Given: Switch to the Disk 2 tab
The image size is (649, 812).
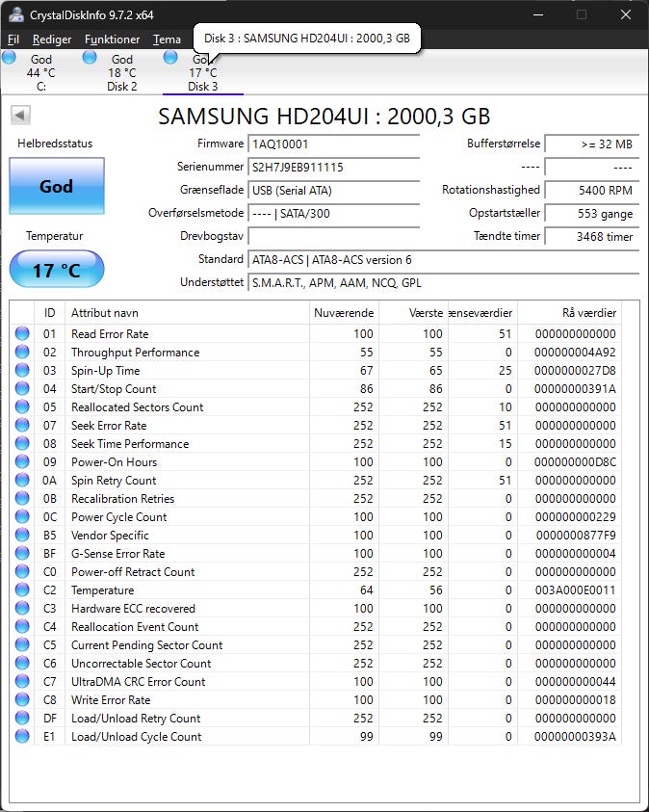Looking at the screenshot, I should (x=122, y=72).
